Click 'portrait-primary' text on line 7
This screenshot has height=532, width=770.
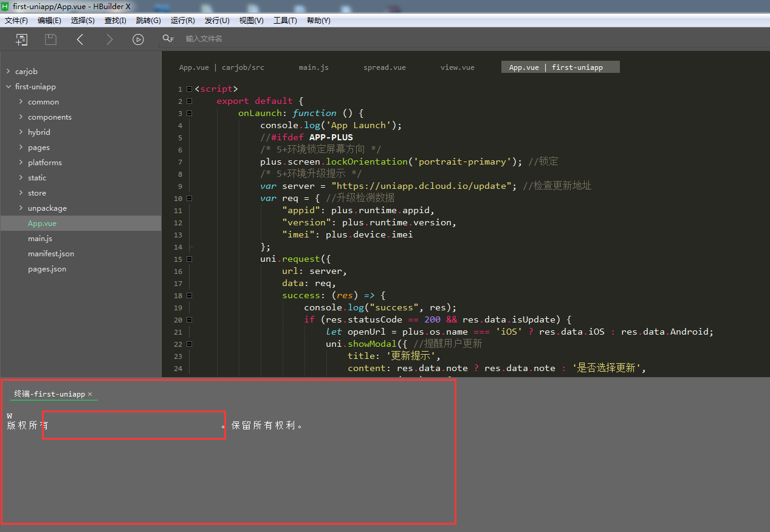tap(462, 162)
